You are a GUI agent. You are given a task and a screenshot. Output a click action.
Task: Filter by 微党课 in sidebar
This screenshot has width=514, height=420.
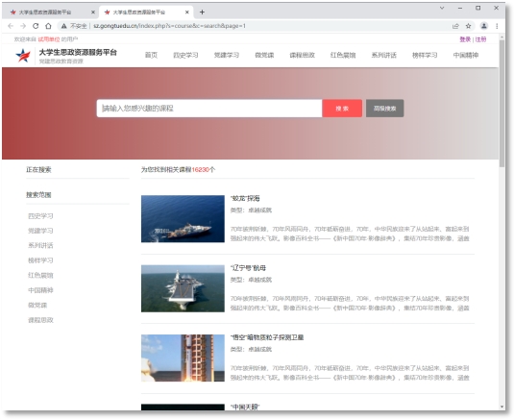coord(37,306)
